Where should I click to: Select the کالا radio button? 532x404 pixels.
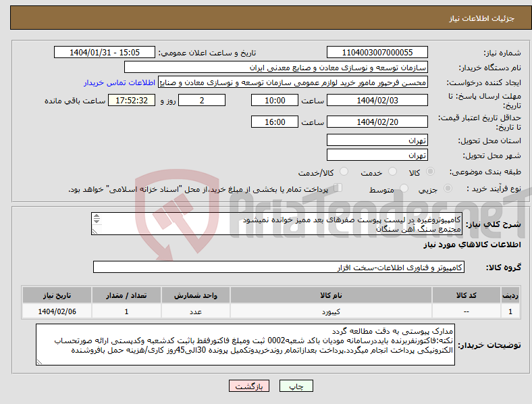click(x=430, y=172)
